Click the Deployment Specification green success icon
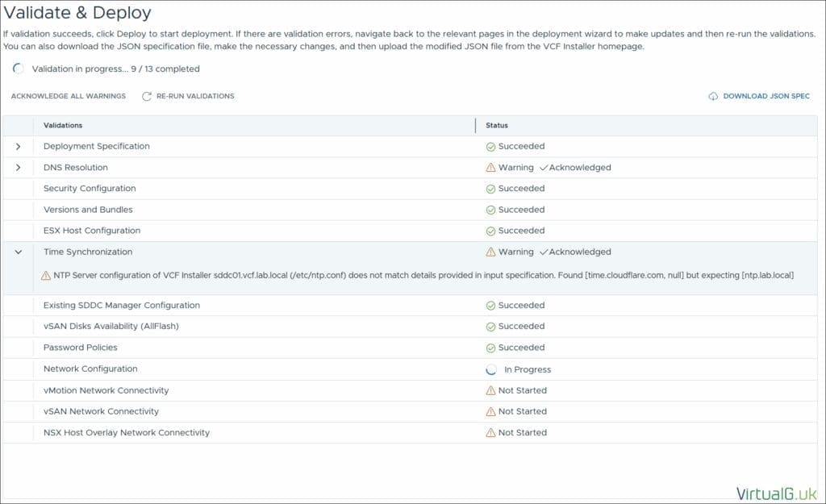826x504 pixels. tap(490, 147)
